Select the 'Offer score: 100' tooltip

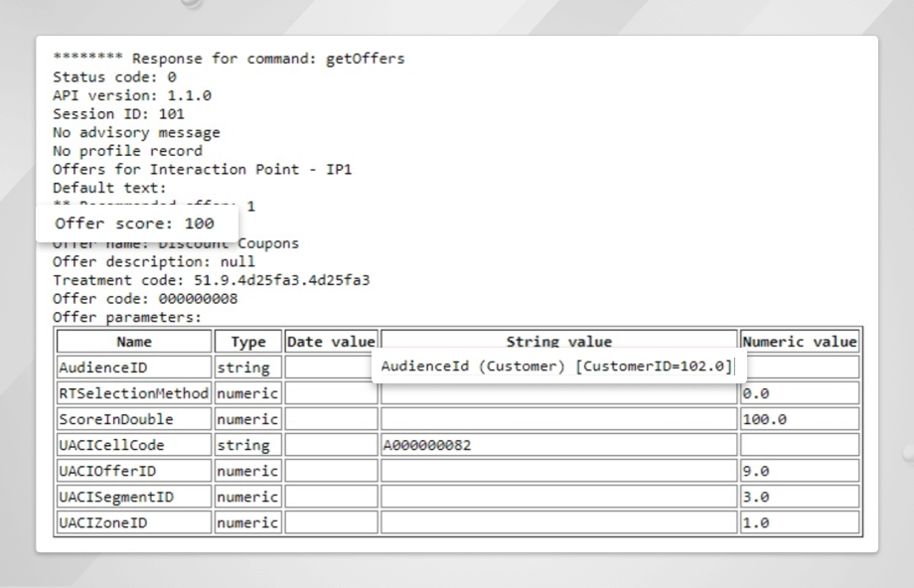coord(136,222)
